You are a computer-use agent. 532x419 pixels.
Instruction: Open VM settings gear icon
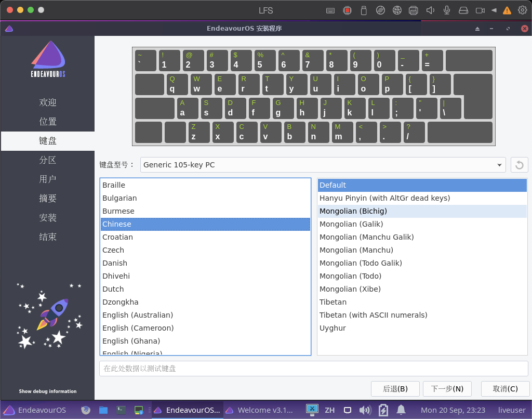(523, 10)
